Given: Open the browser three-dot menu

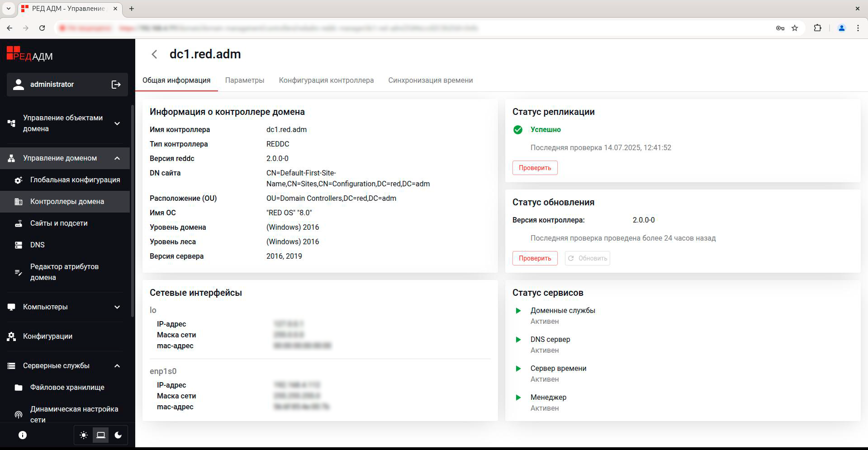Looking at the screenshot, I should (858, 28).
